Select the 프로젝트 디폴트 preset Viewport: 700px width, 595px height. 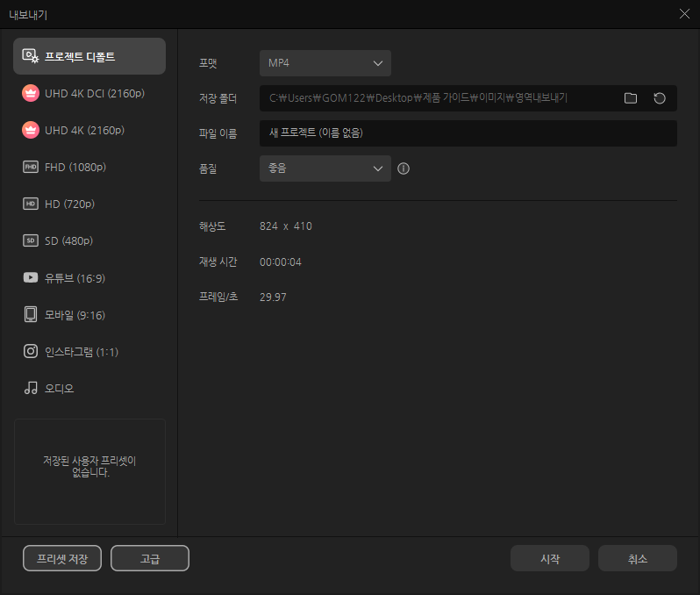click(x=89, y=56)
